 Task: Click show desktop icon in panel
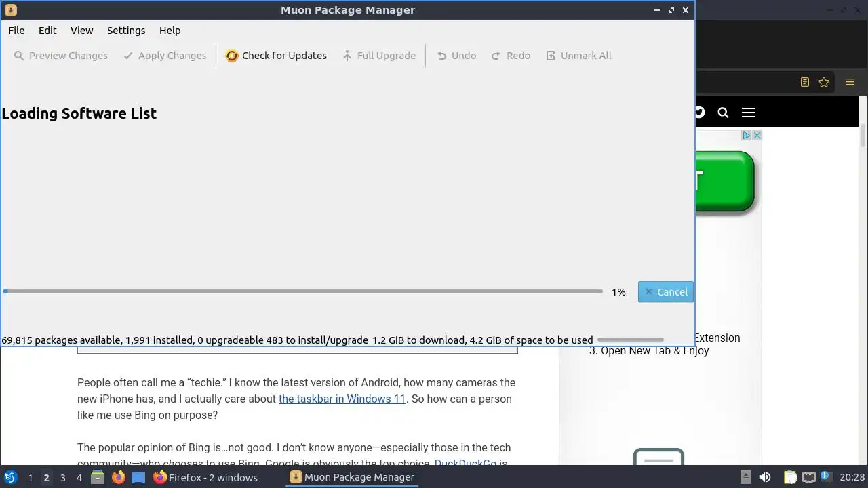pos(138,477)
